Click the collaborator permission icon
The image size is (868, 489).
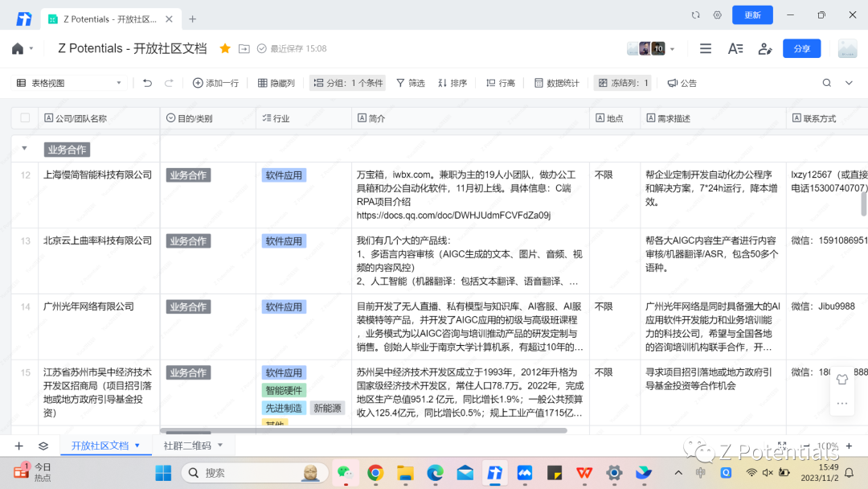(x=765, y=49)
